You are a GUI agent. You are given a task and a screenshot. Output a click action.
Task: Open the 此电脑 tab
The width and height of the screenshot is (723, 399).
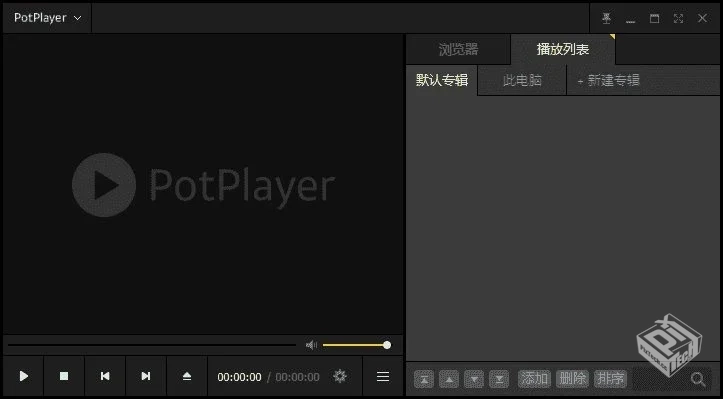pyautogui.click(x=522, y=81)
